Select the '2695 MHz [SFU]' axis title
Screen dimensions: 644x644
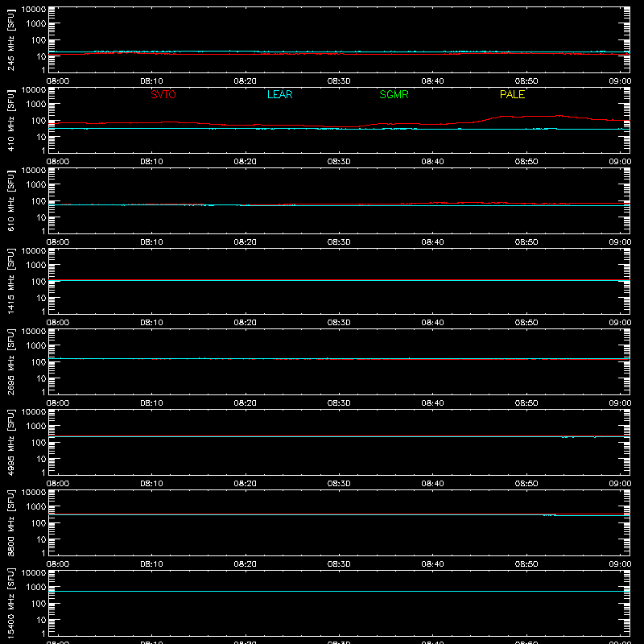[x=11, y=361]
